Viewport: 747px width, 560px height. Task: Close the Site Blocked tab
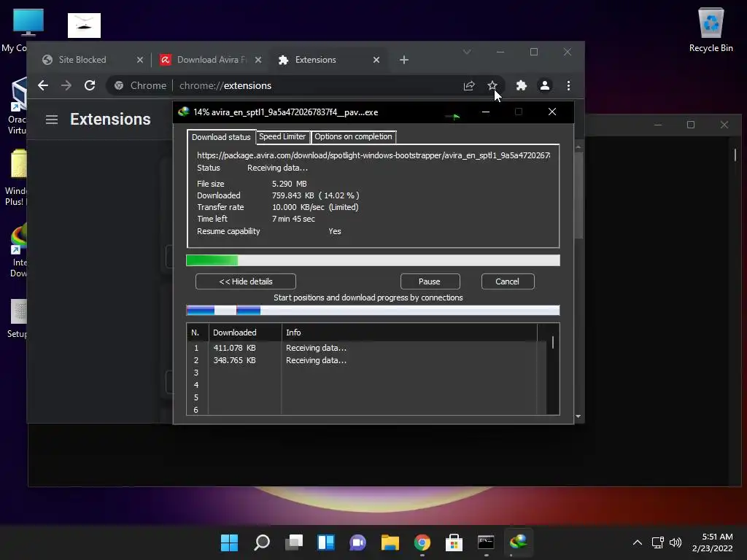tap(139, 60)
